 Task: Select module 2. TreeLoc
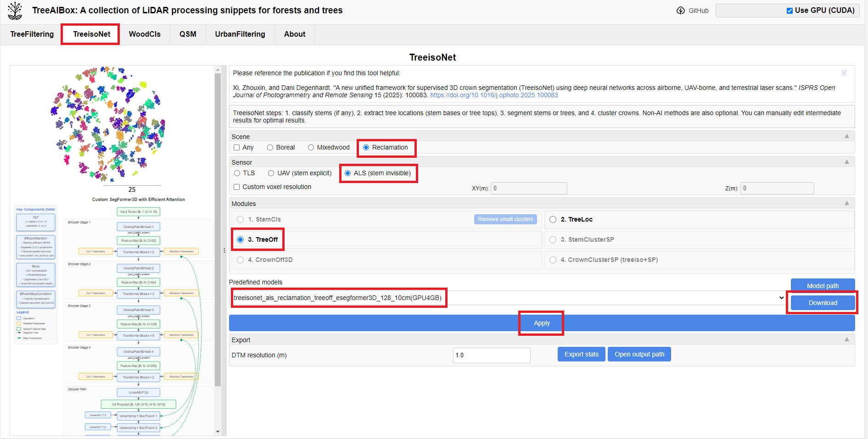pyautogui.click(x=553, y=219)
